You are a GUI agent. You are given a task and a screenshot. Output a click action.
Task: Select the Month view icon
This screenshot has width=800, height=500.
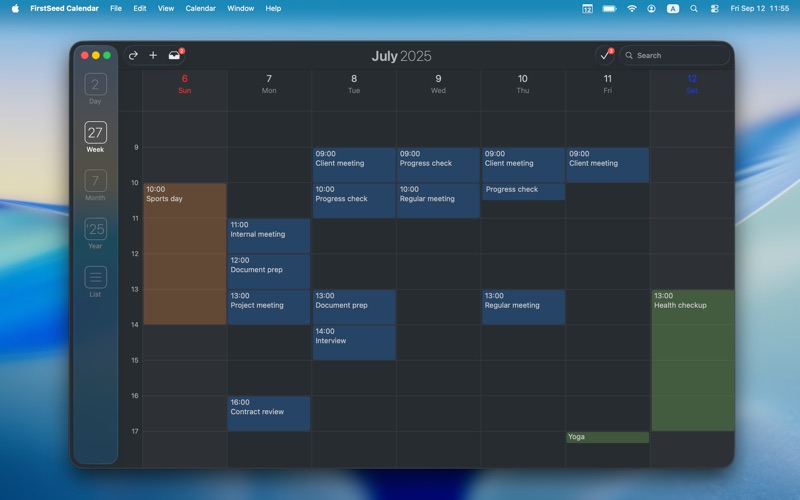pos(95,182)
